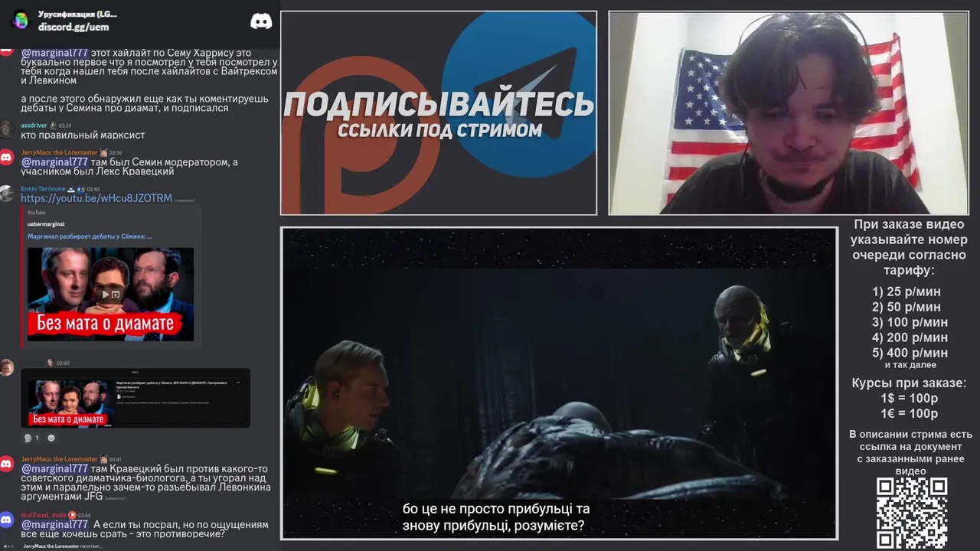Screen dimensions: 980x551
Task: Open skullhead_dude's avatar
Action: tap(7, 520)
